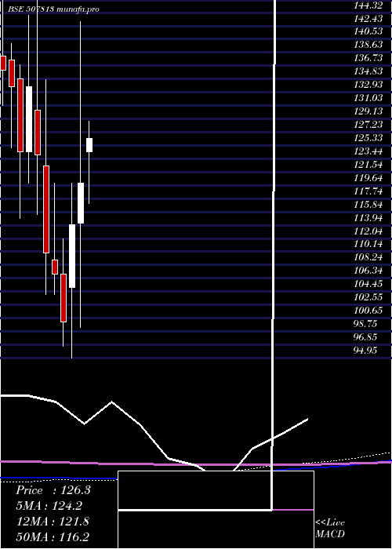The width and height of the screenshot is (392, 549).
Task: Click the 5MA : 124.2 readout
Action: click(x=50, y=506)
